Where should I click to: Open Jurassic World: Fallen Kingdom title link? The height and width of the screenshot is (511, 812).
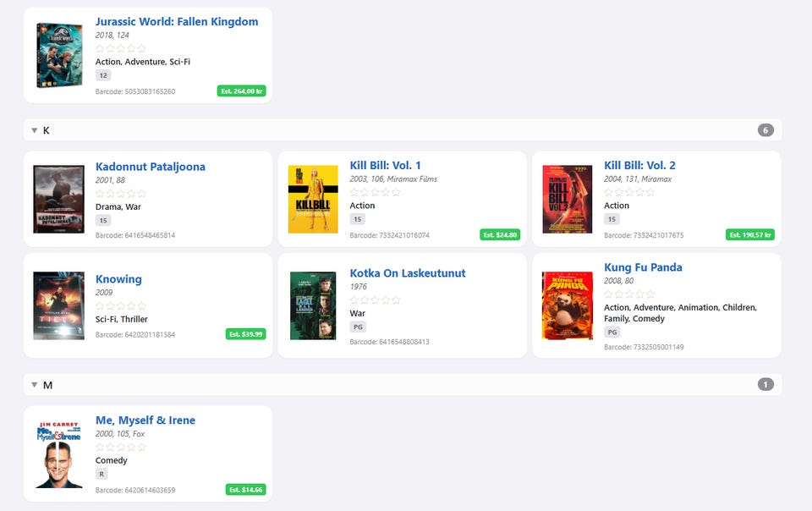tap(177, 22)
